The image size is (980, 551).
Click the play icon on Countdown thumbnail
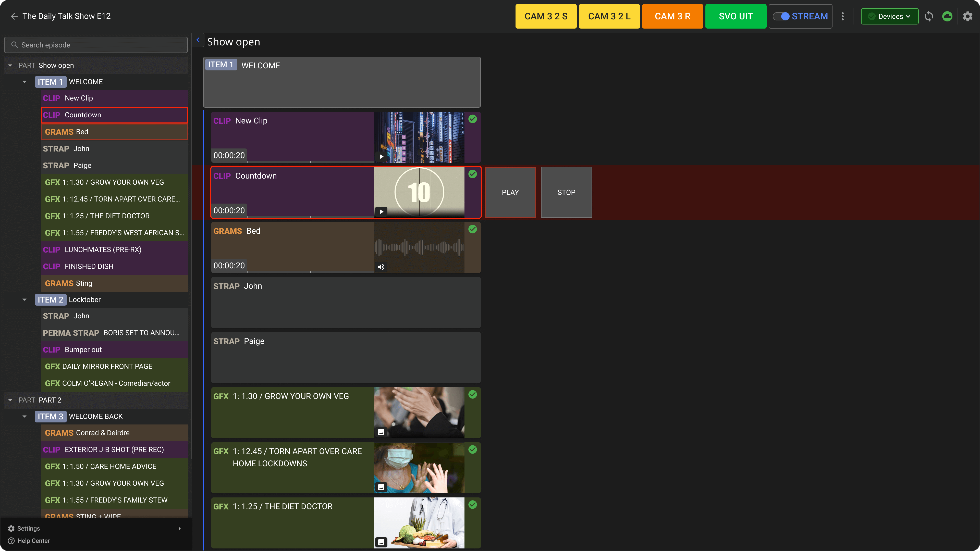[381, 211]
